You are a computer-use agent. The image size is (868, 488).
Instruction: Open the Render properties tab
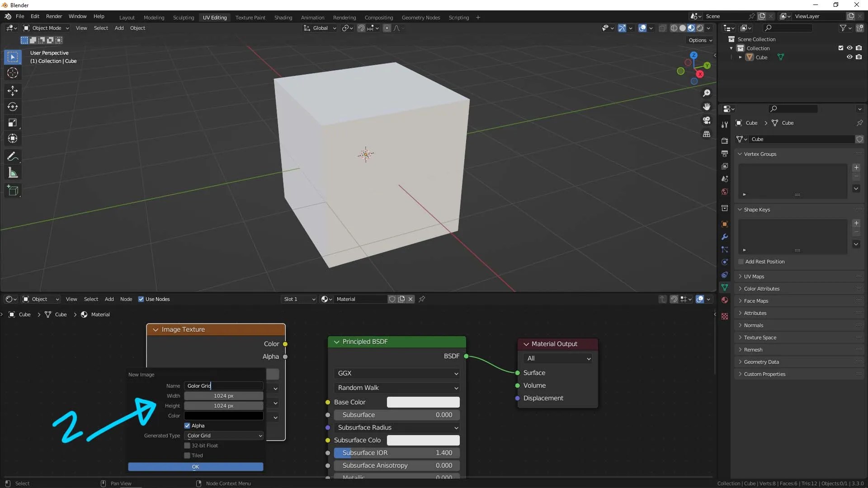tap(725, 140)
